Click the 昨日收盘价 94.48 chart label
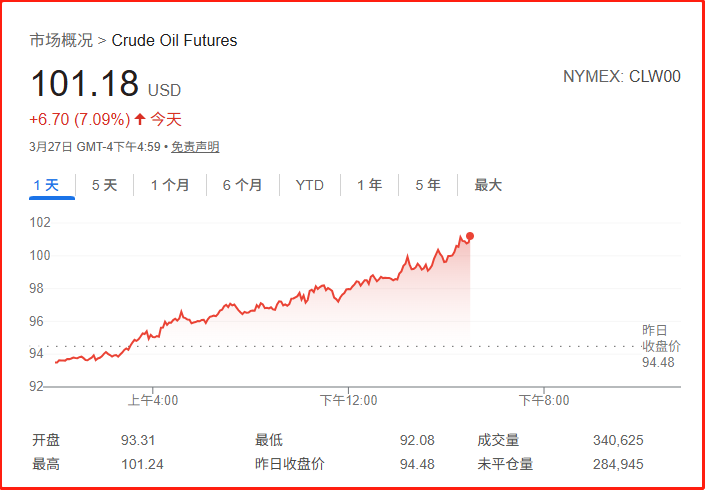 (660, 346)
